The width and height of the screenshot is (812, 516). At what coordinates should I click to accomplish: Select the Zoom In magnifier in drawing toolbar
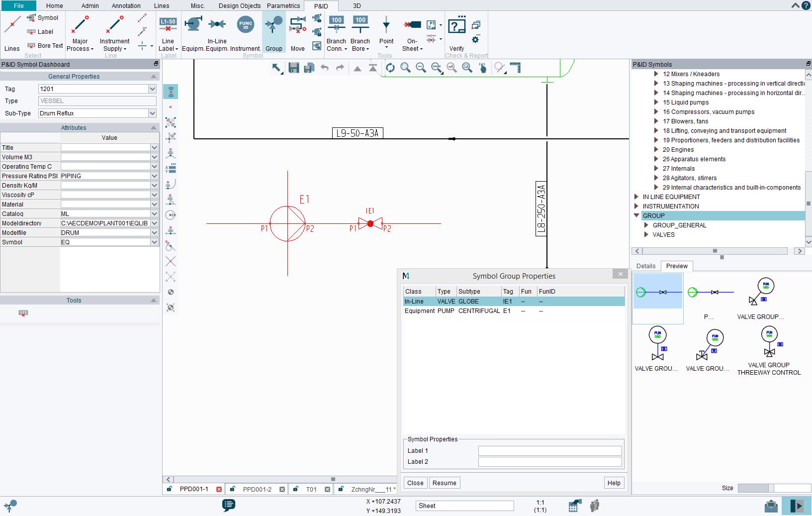pyautogui.click(x=406, y=68)
